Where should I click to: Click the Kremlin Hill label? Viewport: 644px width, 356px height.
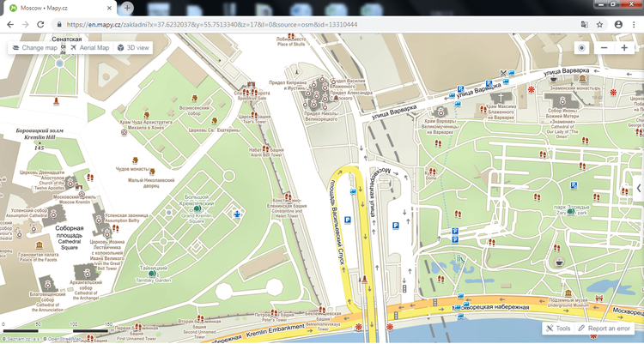click(39, 137)
